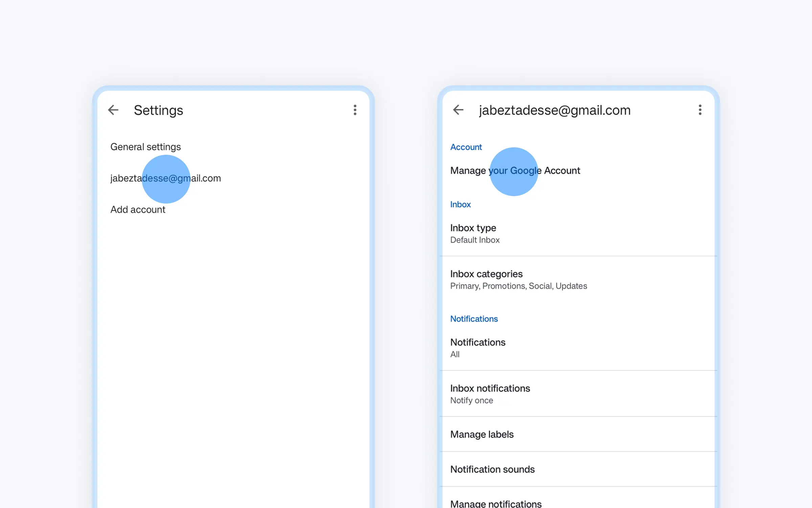Select the blue Inbox section header

click(x=460, y=205)
